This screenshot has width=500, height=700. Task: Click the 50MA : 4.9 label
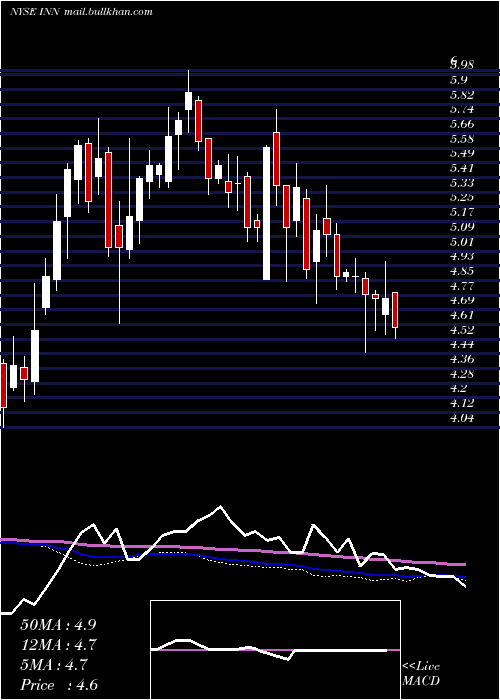tap(58, 625)
